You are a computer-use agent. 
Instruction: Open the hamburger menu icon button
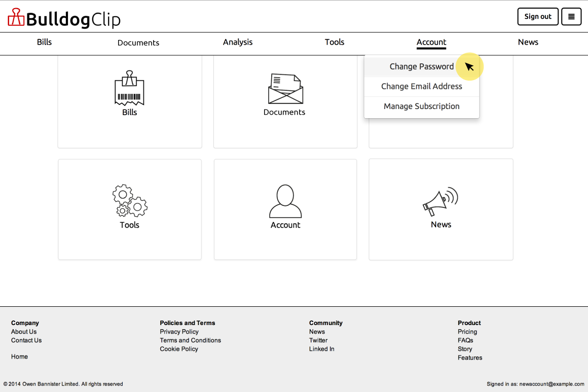(571, 16)
